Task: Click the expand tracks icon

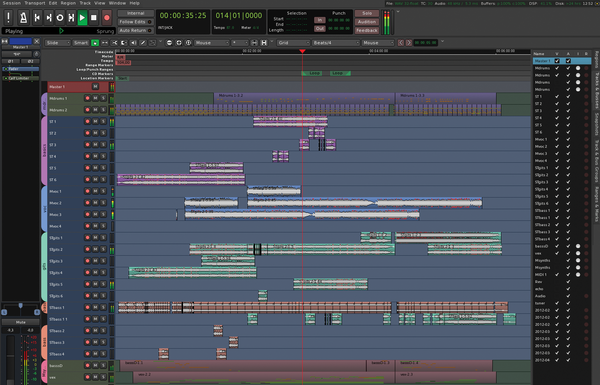Action: pos(264,43)
